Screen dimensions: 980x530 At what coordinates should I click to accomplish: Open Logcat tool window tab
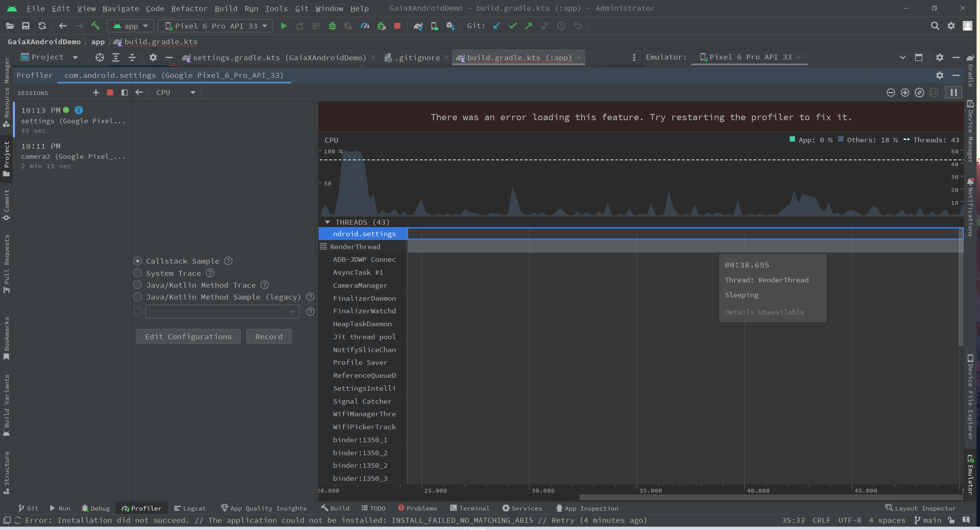click(190, 508)
